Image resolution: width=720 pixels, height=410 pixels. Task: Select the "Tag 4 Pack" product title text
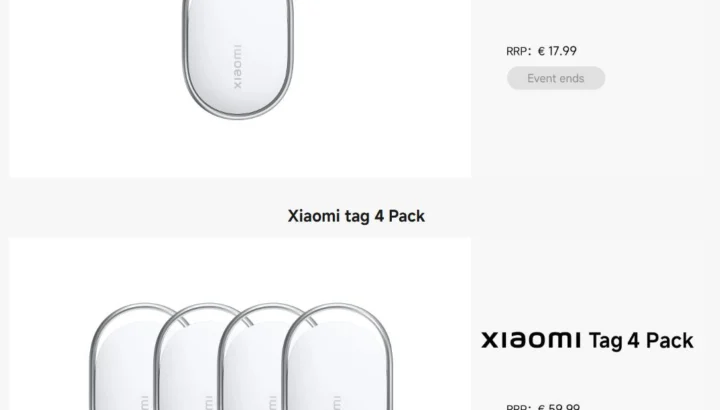[x=641, y=341]
